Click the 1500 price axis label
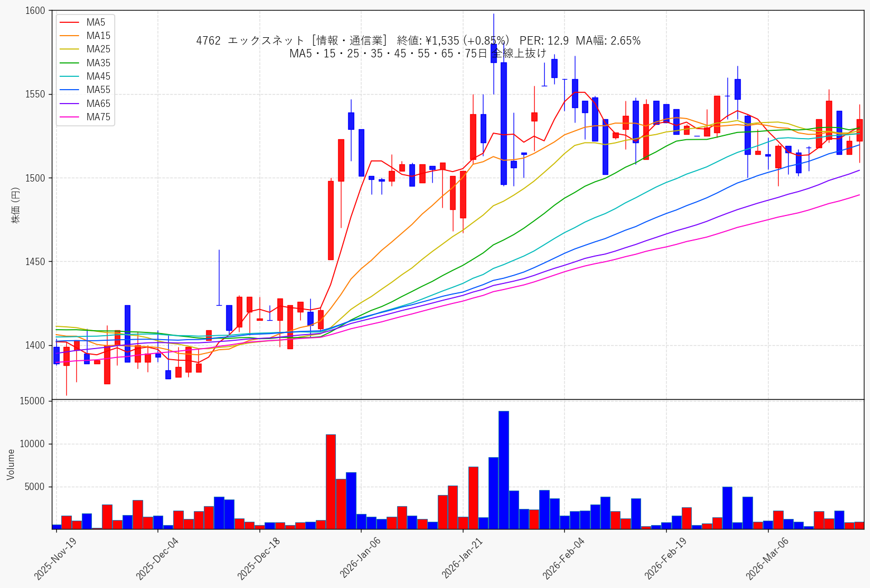Image resolution: width=870 pixels, height=588 pixels. click(36, 178)
